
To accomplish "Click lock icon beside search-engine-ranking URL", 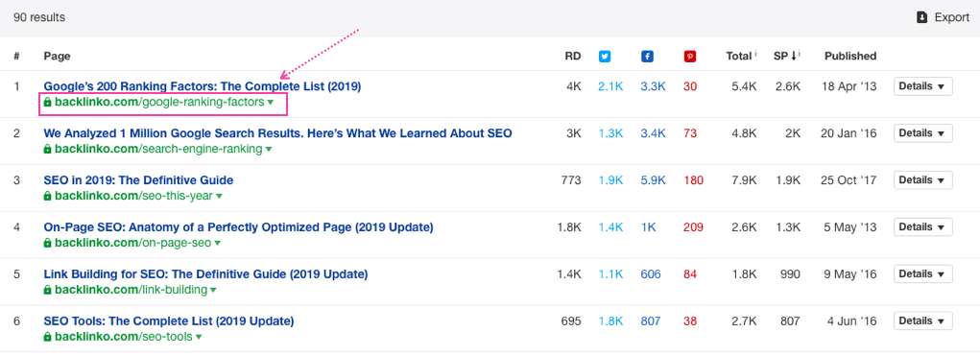I will (x=47, y=150).
